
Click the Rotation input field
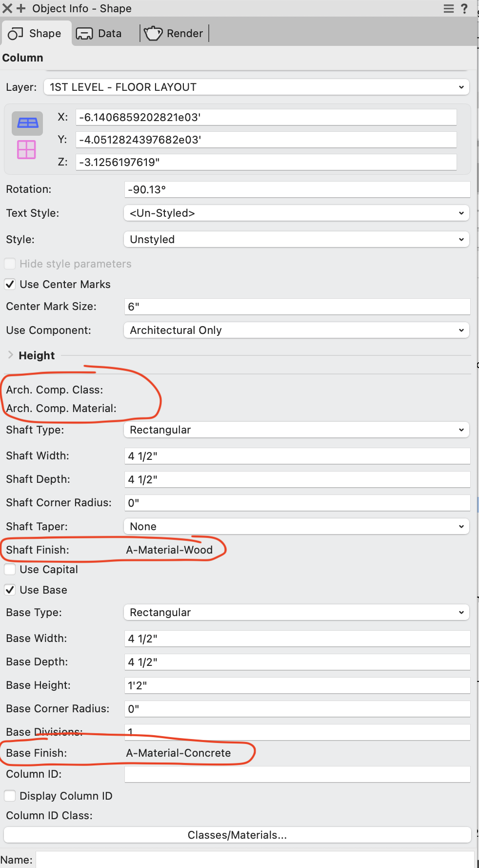tap(297, 189)
